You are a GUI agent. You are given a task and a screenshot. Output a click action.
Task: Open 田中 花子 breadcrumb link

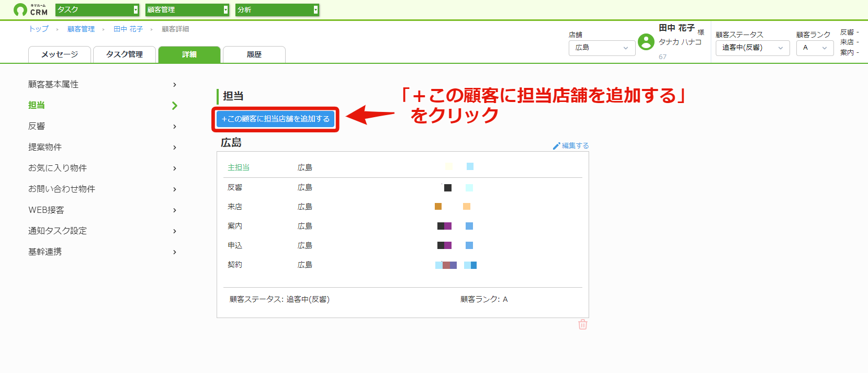tap(128, 29)
